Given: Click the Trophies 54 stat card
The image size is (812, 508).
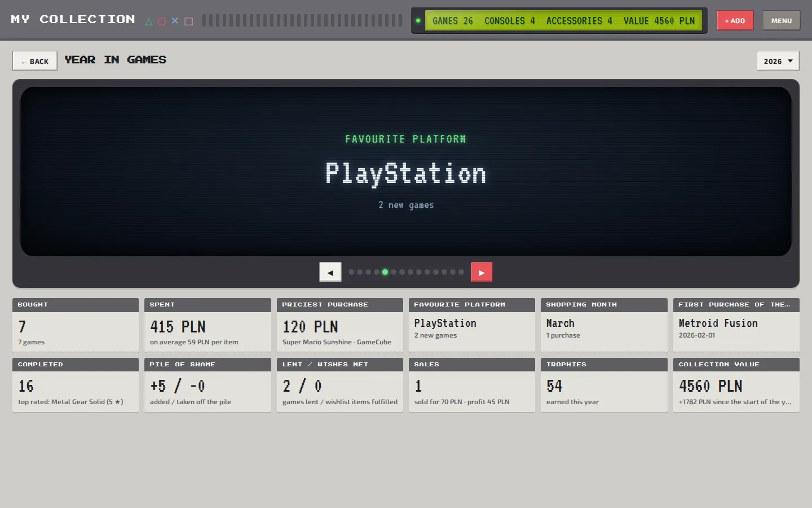Looking at the screenshot, I should (604, 385).
